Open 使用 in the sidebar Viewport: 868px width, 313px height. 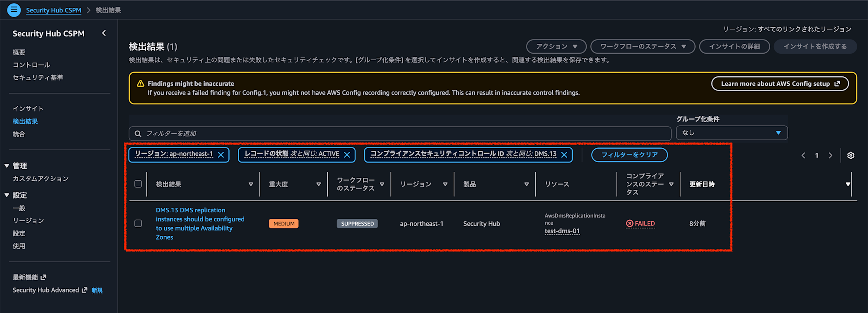[19, 246]
